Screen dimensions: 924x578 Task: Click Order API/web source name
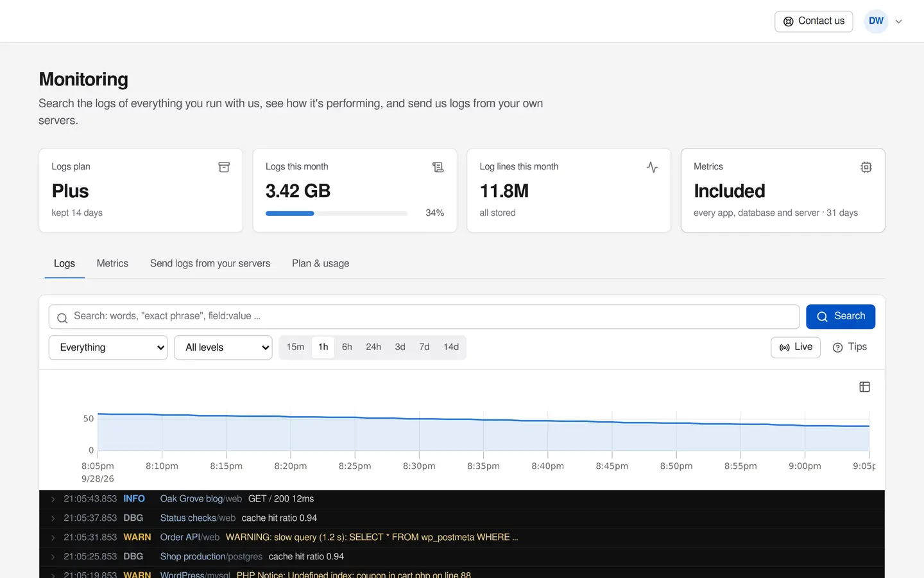(190, 538)
